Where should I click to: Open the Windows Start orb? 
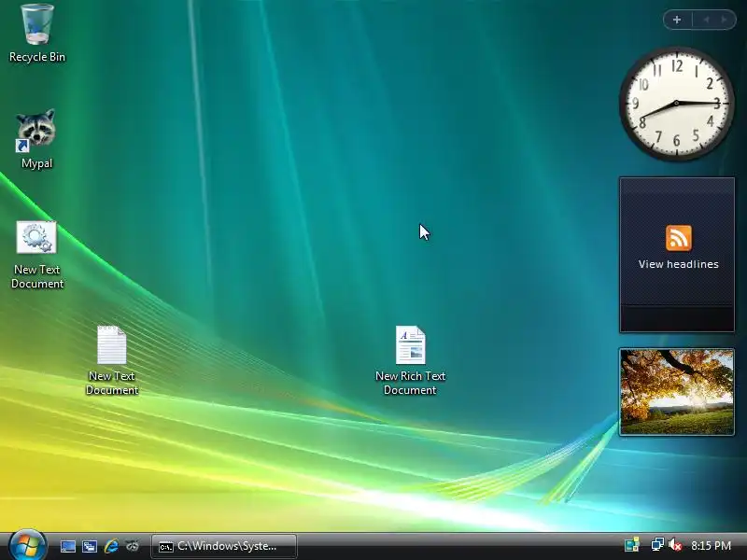pos(27,545)
